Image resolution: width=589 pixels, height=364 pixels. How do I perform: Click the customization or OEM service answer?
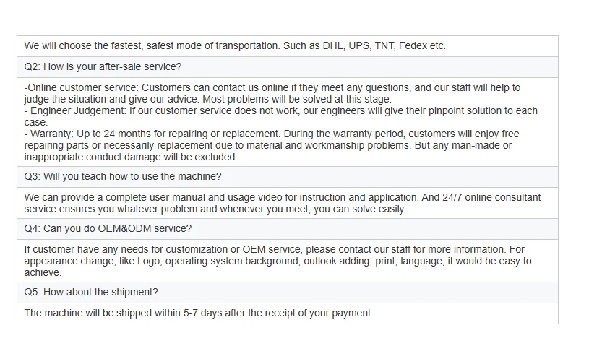[278, 261]
